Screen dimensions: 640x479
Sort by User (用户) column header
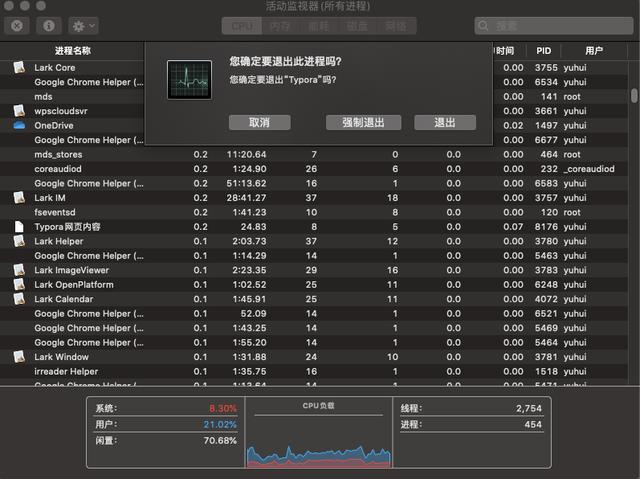594,51
